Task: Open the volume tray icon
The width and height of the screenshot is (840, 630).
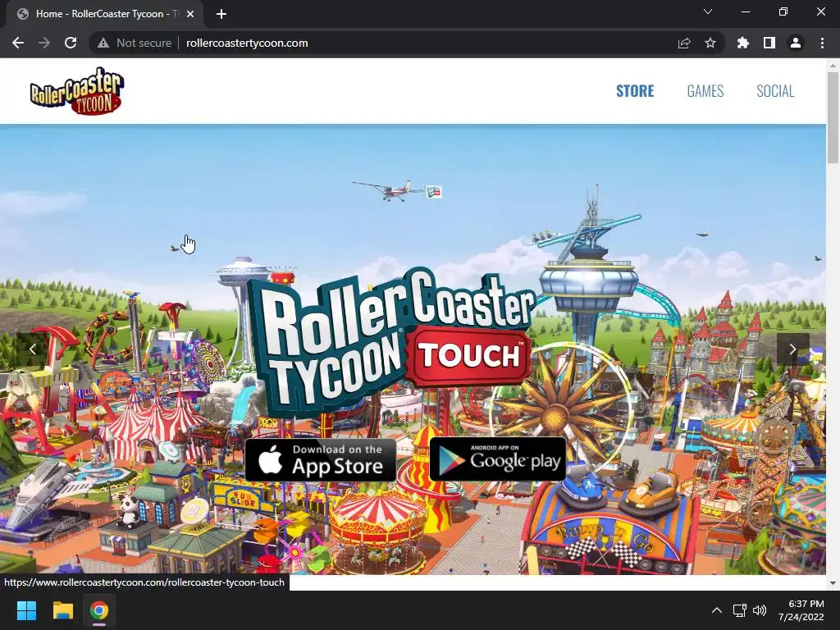Action: [759, 610]
